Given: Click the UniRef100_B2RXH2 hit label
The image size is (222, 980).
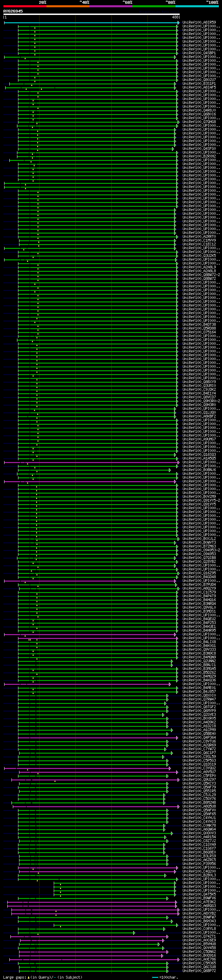Looking at the screenshot, I should [199, 156].
